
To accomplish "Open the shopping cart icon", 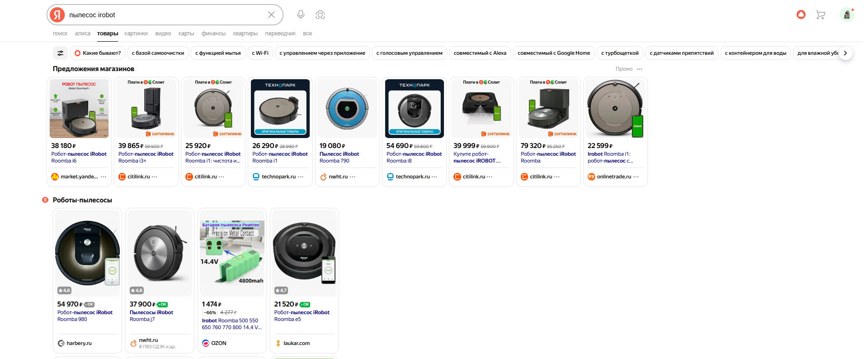I will click(821, 15).
